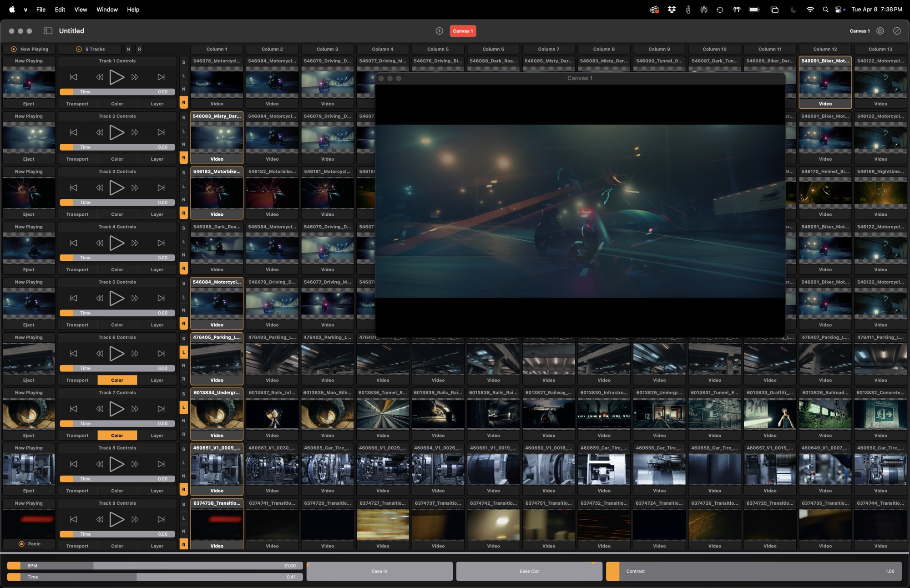Click the slashed-circle icon at top right
The width and height of the screenshot is (910, 588).
(897, 31)
